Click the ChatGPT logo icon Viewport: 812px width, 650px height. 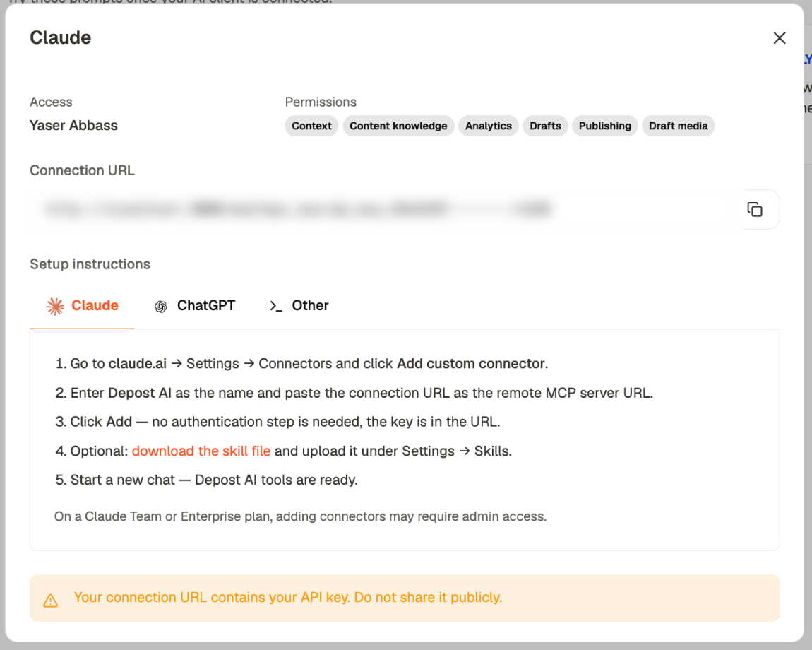point(161,307)
